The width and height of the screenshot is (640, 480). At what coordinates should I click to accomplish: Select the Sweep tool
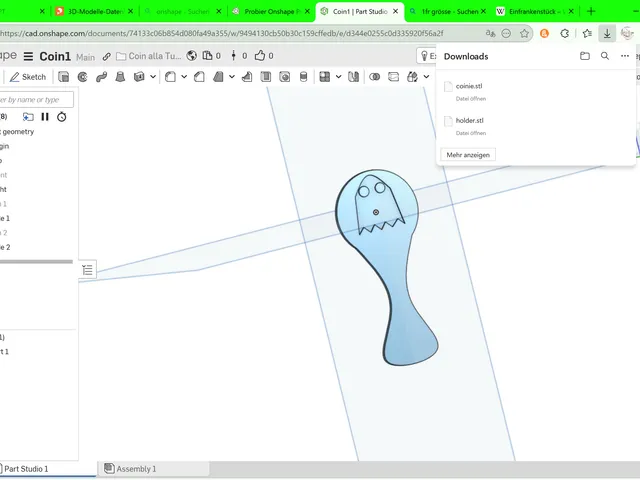(x=101, y=77)
